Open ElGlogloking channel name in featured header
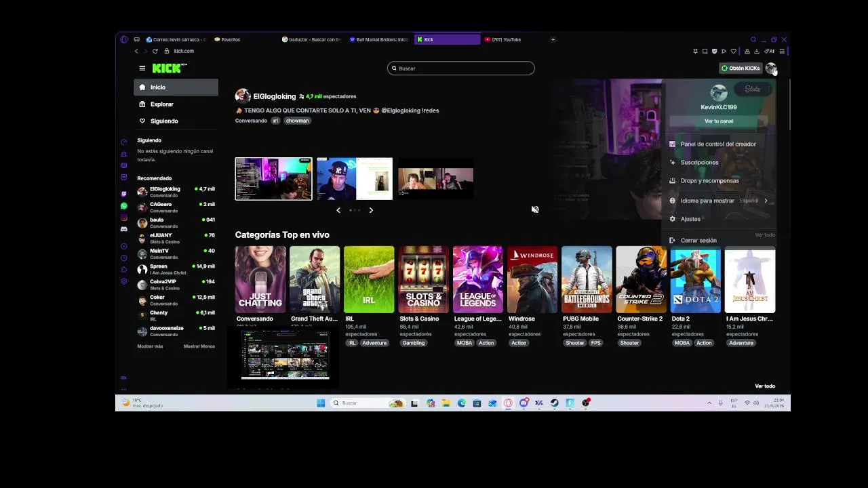Viewport: 868px width, 488px height. tap(275, 96)
